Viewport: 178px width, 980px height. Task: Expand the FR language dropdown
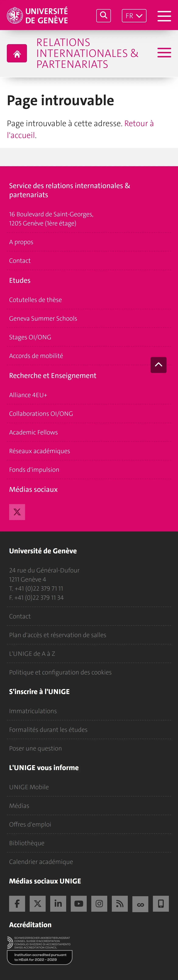click(x=134, y=16)
